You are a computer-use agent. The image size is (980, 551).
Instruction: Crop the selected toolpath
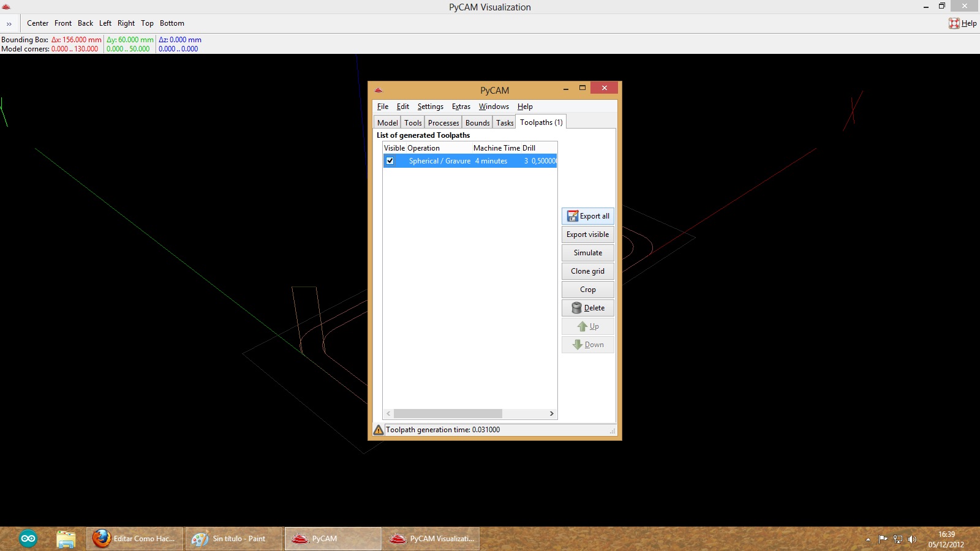click(x=588, y=290)
